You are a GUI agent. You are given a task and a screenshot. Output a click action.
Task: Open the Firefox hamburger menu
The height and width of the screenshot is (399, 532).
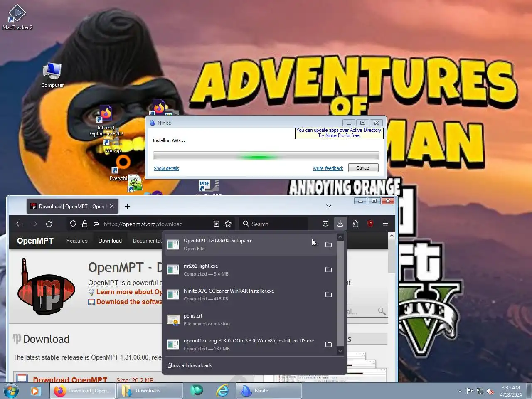(x=385, y=224)
